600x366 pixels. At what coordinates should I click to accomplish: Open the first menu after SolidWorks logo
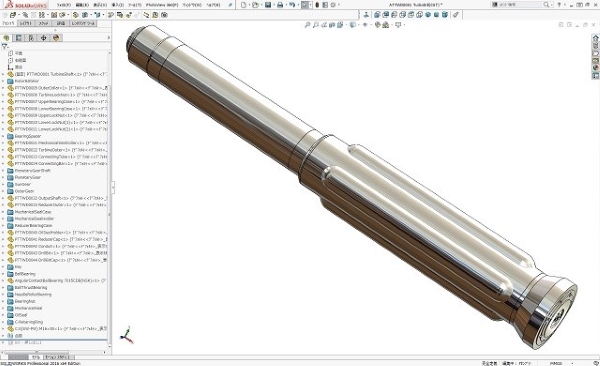(64, 5)
